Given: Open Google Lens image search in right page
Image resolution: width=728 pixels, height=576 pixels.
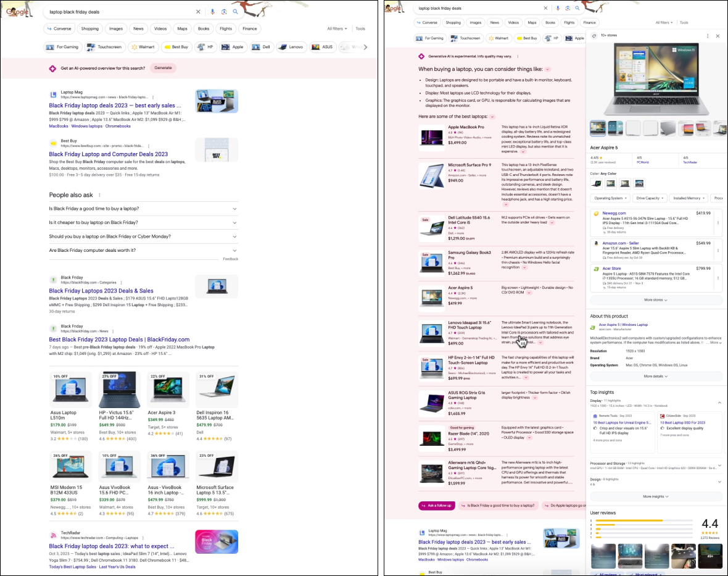Looking at the screenshot, I should click(x=568, y=8).
